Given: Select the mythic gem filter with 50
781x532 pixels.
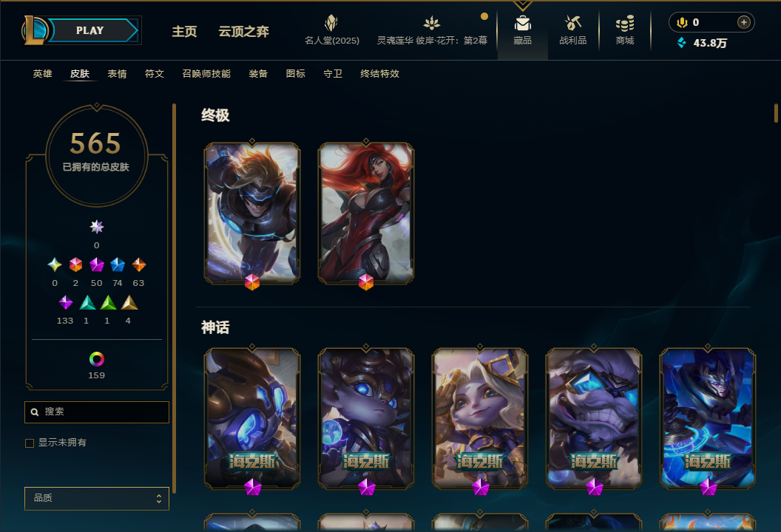Looking at the screenshot, I should click(97, 265).
